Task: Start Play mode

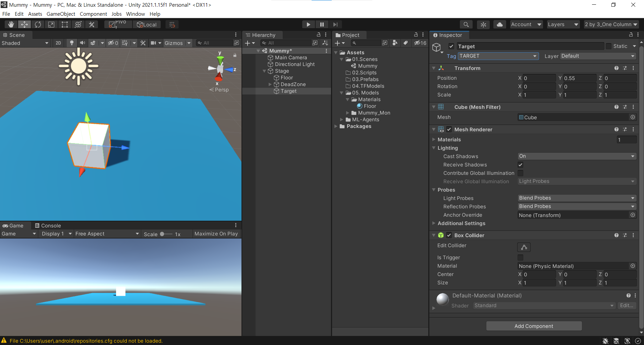Action: coord(308,24)
